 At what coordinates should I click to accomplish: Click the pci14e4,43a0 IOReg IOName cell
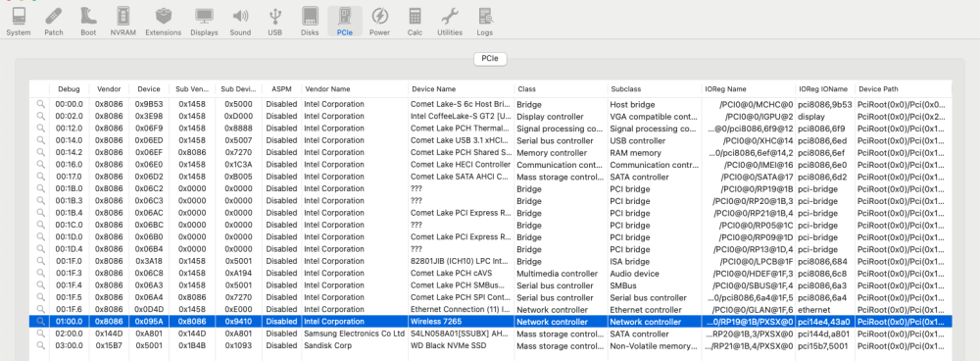tap(825, 322)
